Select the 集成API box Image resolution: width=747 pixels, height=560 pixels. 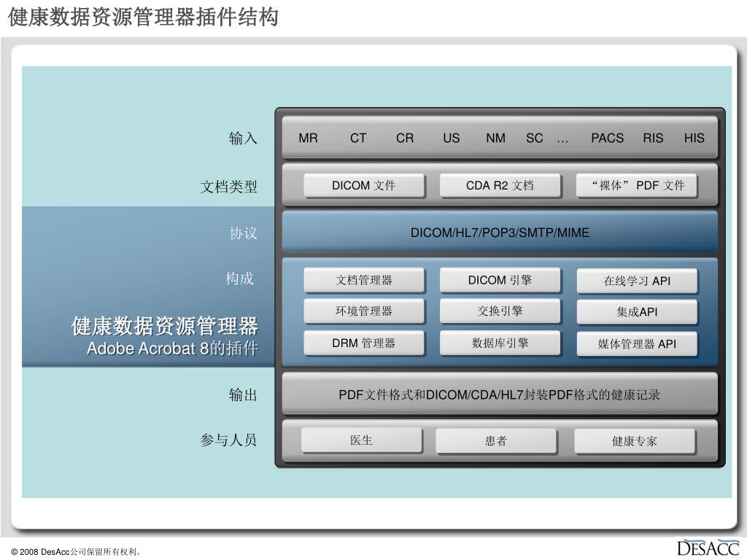click(637, 312)
